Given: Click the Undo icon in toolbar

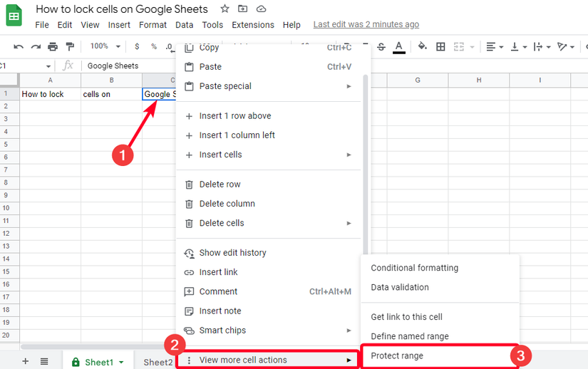Looking at the screenshot, I should pyautogui.click(x=19, y=47).
